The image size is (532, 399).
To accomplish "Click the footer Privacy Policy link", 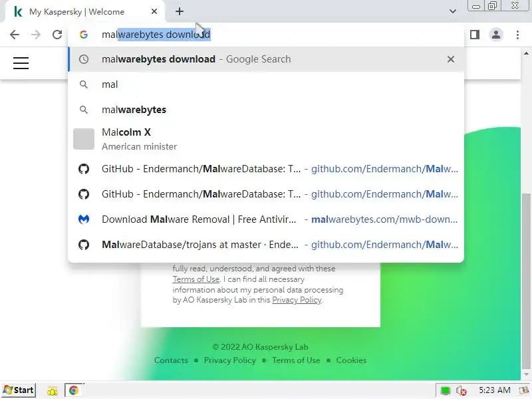I will (229, 360).
